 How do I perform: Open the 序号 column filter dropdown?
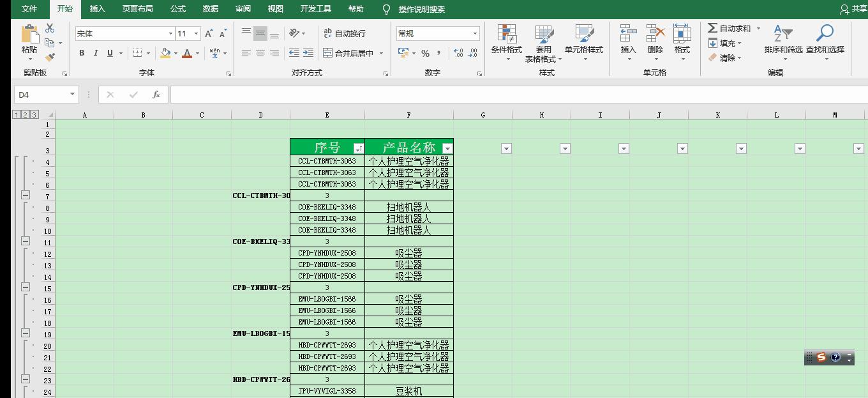tap(359, 148)
